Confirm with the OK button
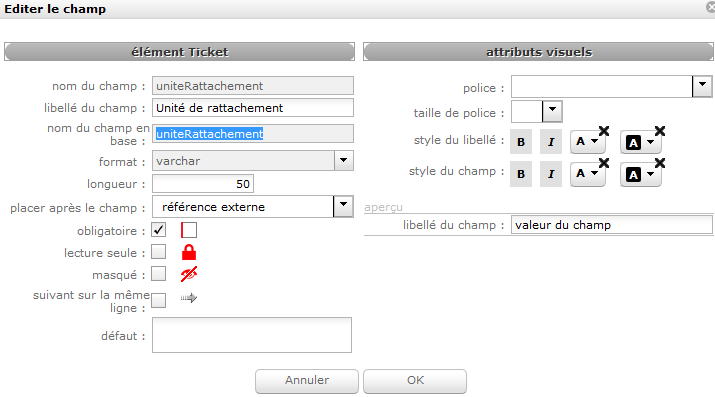 pyautogui.click(x=415, y=381)
